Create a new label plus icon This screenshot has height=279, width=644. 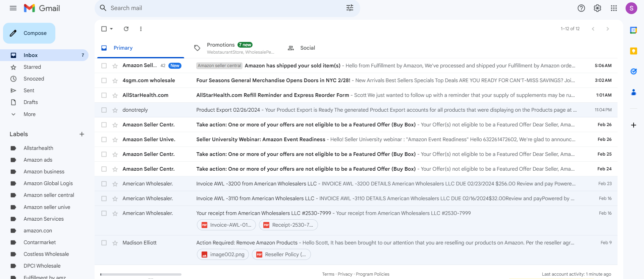point(82,134)
